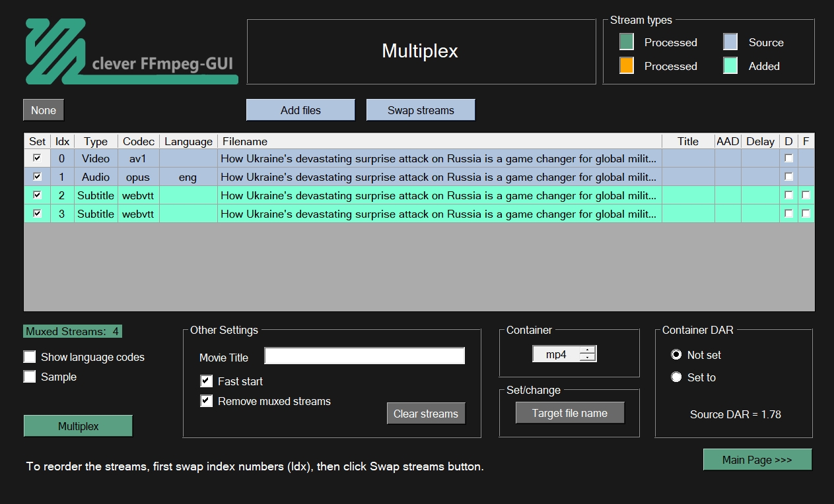834x504 pixels.
Task: Disable Remove muxed streams checkbox
Action: pyautogui.click(x=207, y=401)
